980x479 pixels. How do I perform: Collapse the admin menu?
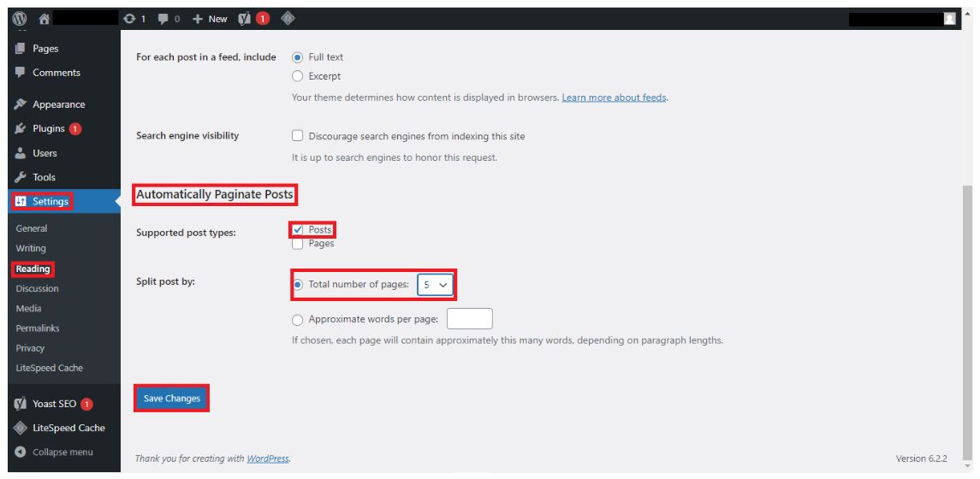(54, 452)
